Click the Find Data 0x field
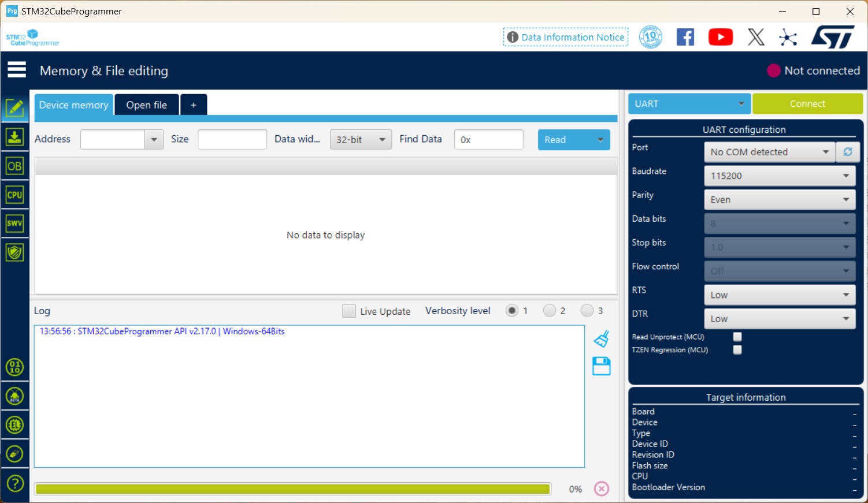Viewport: 868px width, 503px height. coord(489,140)
